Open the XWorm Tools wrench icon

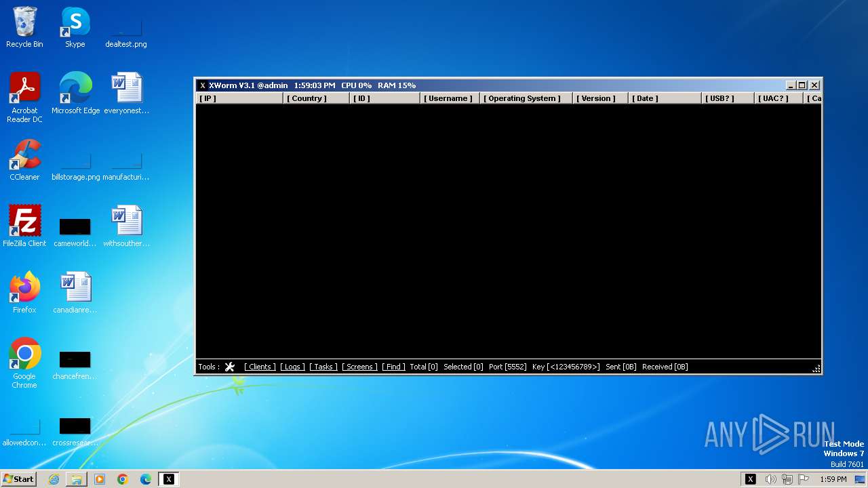pos(230,367)
